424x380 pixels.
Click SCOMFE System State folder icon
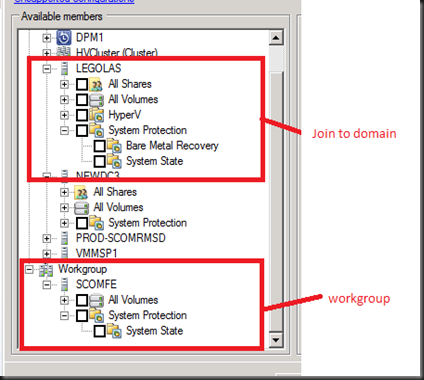(114, 331)
